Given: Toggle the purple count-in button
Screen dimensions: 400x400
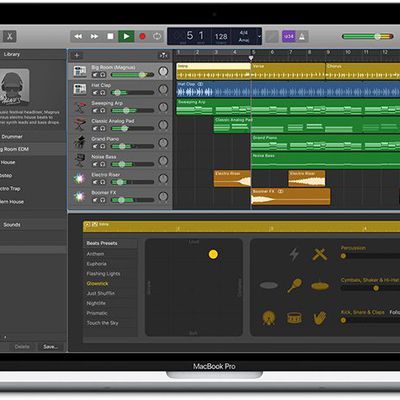Looking at the screenshot, I should pyautogui.click(x=289, y=36).
